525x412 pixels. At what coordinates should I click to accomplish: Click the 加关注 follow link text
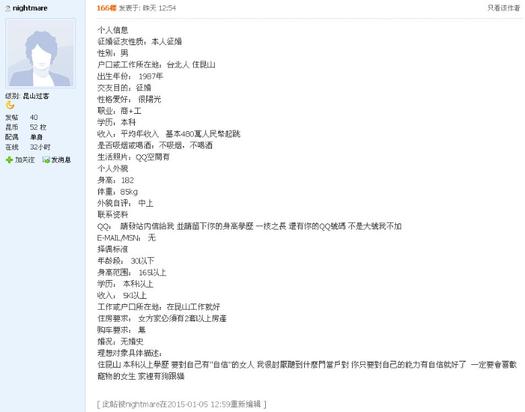[x=25, y=160]
